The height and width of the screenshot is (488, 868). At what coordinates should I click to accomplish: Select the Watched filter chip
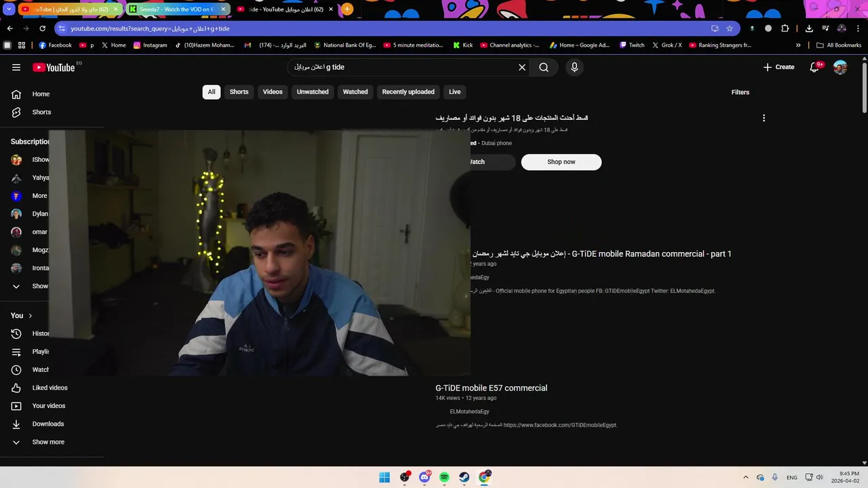coord(355,92)
